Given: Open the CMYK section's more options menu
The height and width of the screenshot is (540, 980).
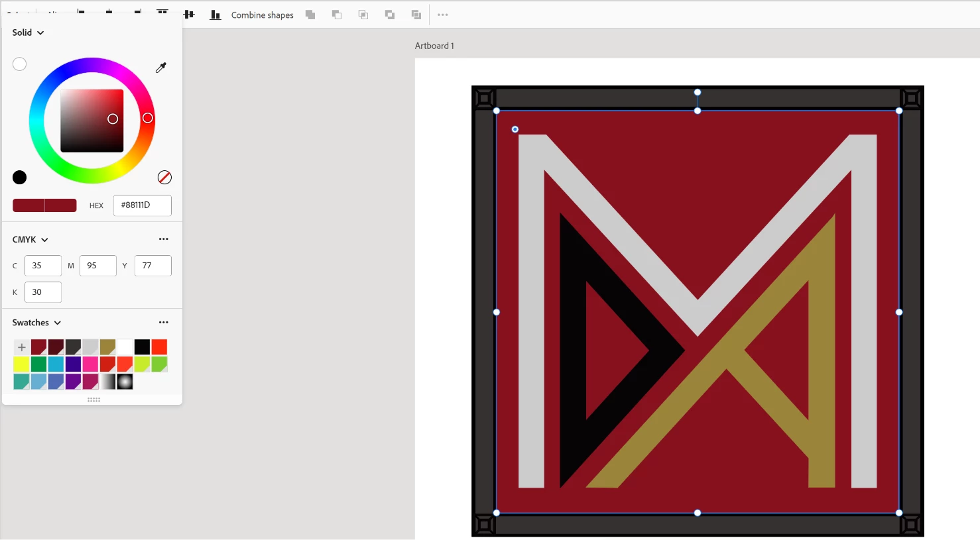Looking at the screenshot, I should (164, 239).
